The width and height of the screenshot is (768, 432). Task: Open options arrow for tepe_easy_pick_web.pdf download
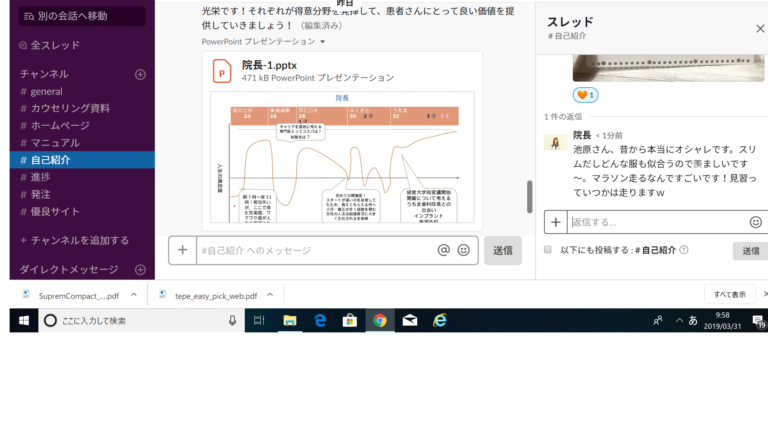tap(273, 296)
